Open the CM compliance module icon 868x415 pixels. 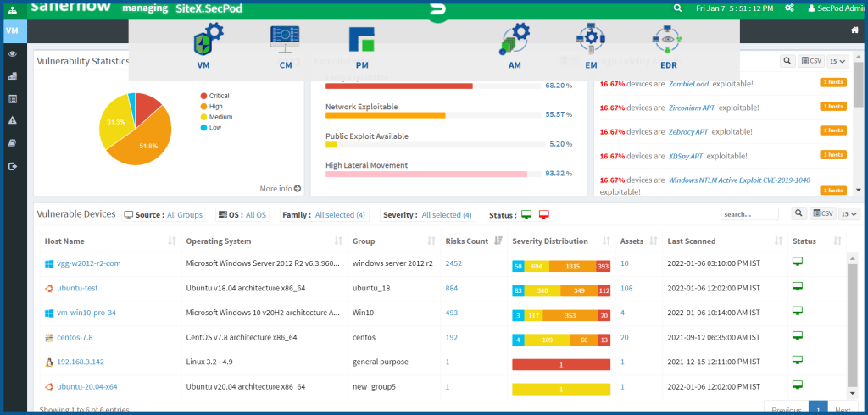point(283,41)
